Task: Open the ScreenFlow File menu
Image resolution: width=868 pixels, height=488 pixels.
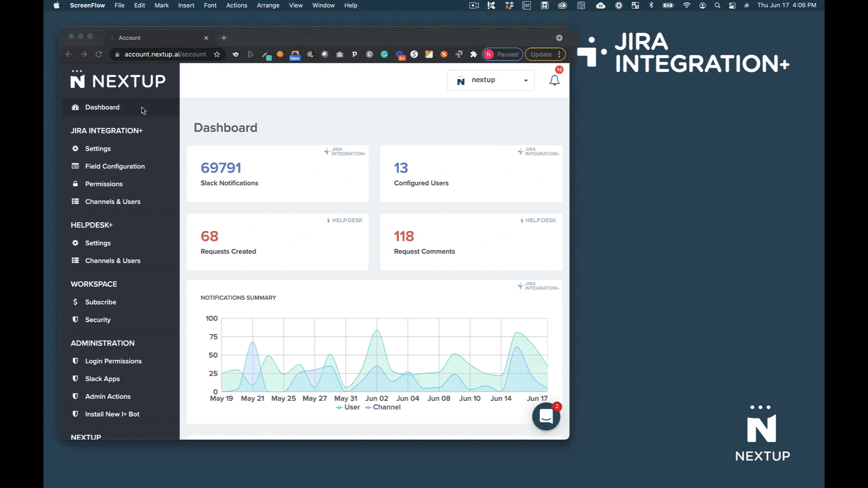Action: pos(119,5)
